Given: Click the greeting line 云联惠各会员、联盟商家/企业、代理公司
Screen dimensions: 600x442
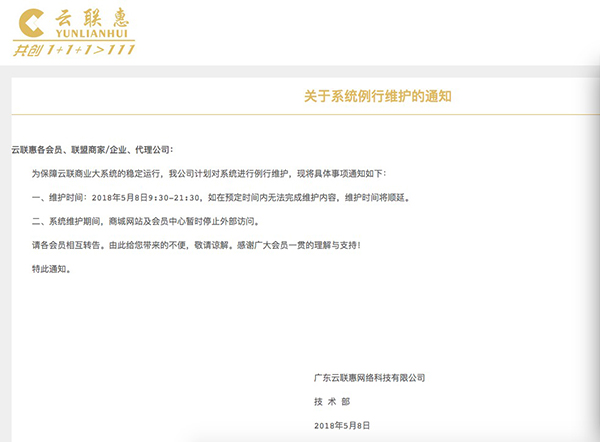Looking at the screenshot, I should coord(92,150).
